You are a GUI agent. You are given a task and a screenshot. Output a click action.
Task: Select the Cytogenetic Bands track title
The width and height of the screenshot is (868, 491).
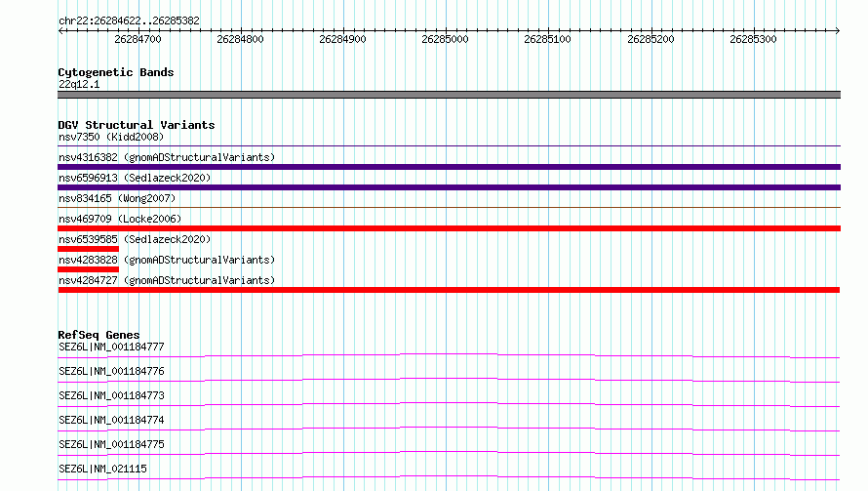click(116, 72)
